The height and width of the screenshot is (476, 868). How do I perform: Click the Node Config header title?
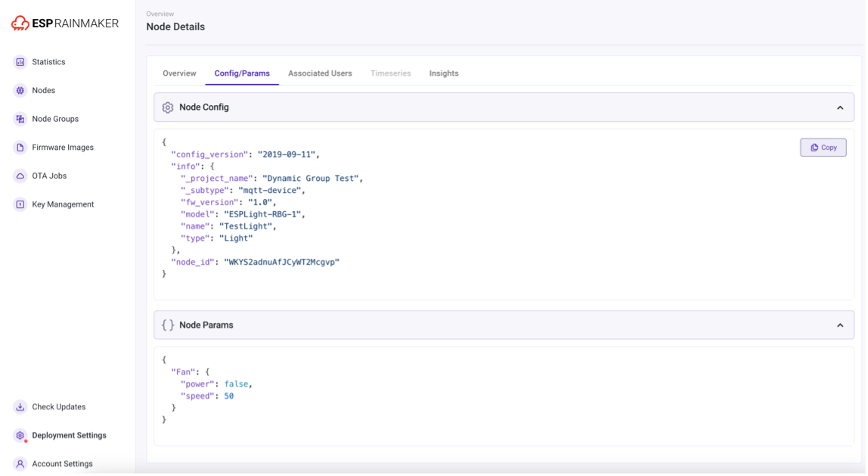click(203, 107)
